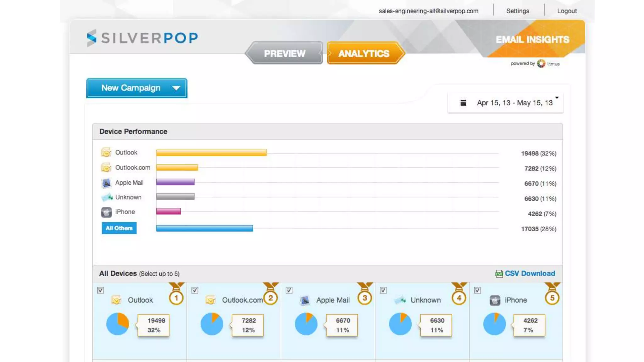This screenshot has height=362, width=644.
Task: Click the Unknown gray performance bar
Action: click(175, 197)
